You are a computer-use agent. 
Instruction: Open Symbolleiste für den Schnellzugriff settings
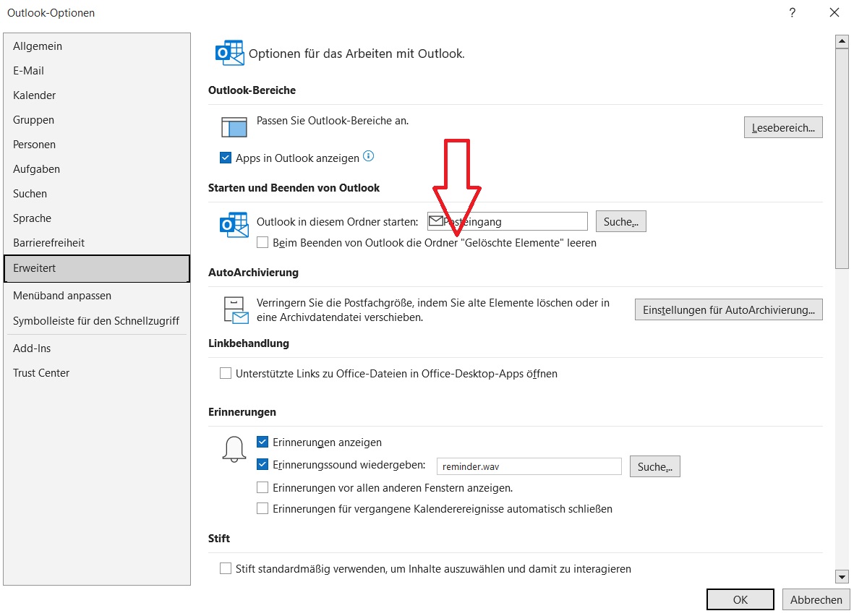tap(97, 321)
